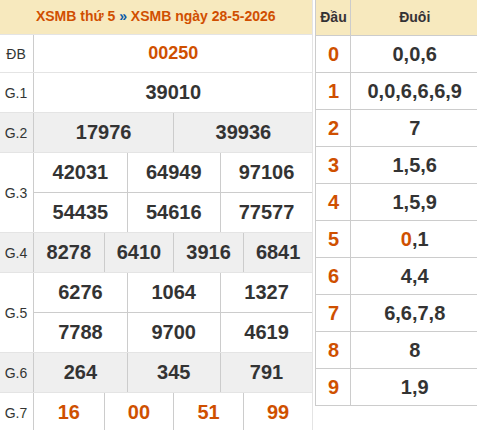
Task: Open the XSMB thứ 5 link
Action: click(75, 16)
